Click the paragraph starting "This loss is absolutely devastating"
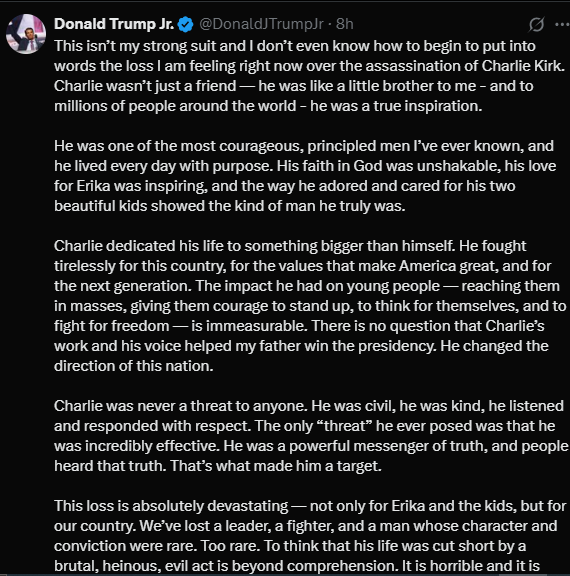570x576 pixels. point(310,536)
